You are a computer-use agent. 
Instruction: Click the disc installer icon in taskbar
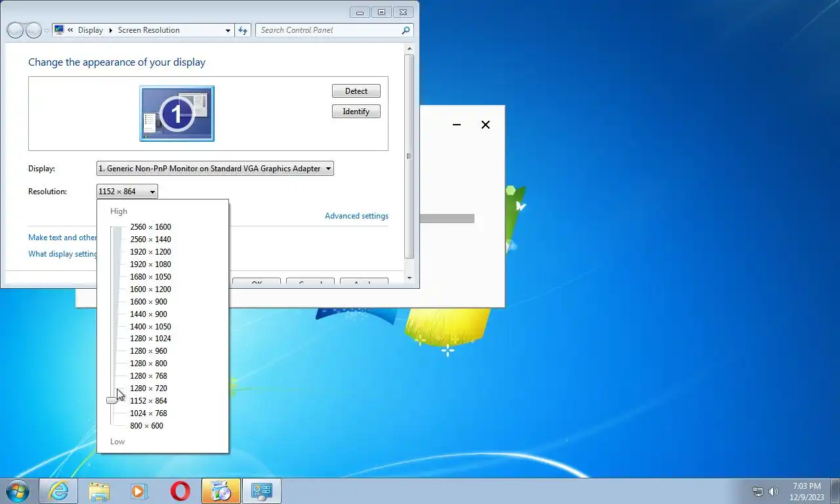220,491
